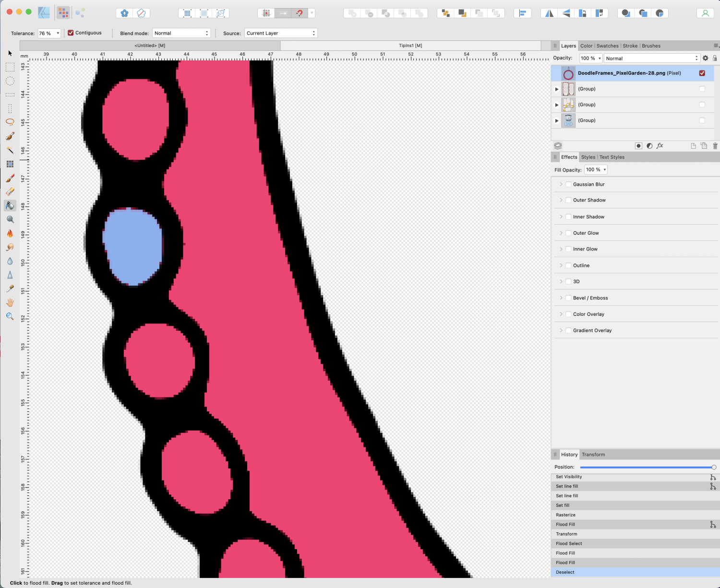Hide the DoodleFrames_PixelGarden-28.png layer
The height and width of the screenshot is (588, 720).
tap(702, 73)
